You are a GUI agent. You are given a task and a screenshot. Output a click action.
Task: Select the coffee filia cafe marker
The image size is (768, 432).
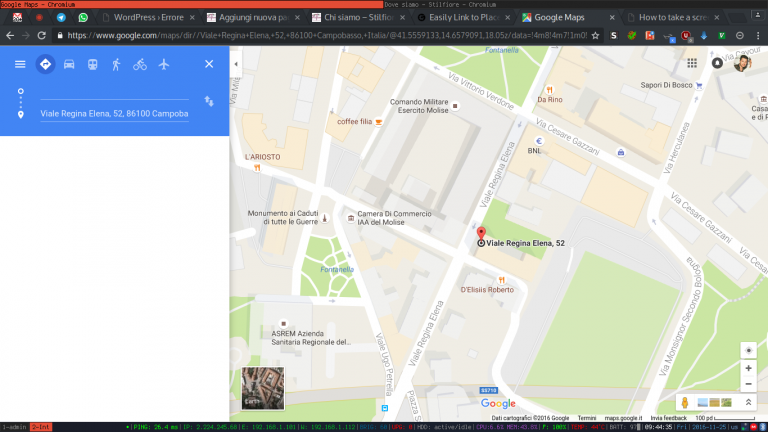point(378,122)
